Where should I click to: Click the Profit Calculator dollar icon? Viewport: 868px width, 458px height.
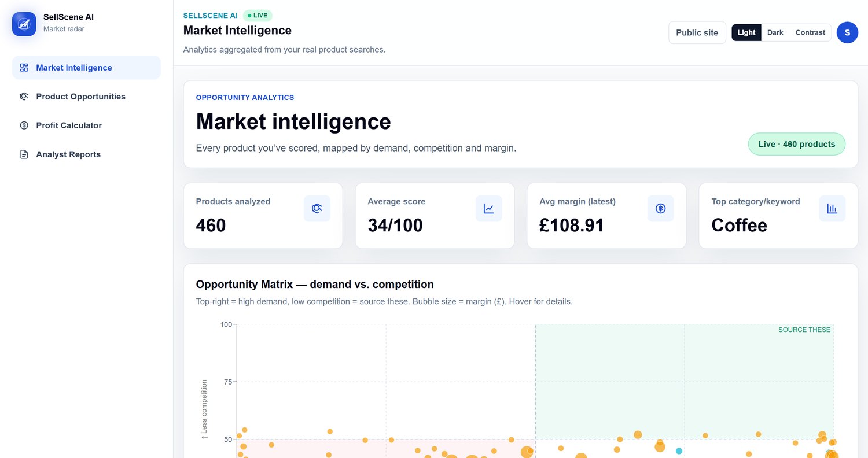pos(24,125)
